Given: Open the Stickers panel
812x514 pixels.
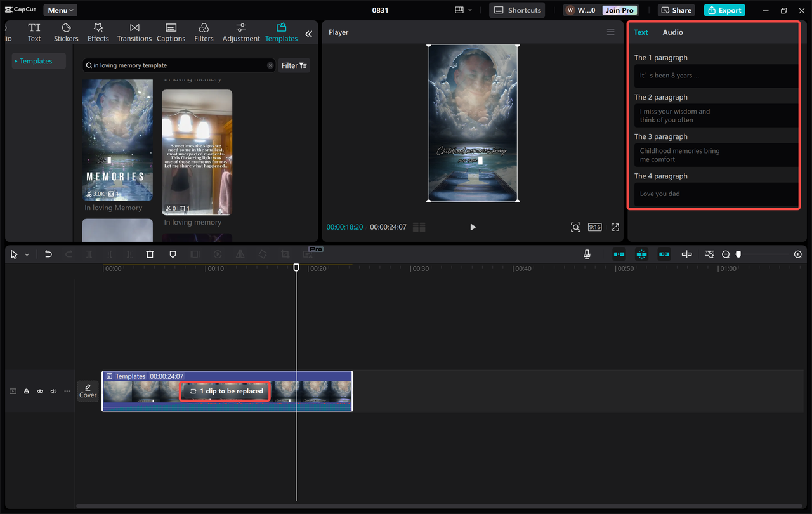Looking at the screenshot, I should tap(65, 32).
